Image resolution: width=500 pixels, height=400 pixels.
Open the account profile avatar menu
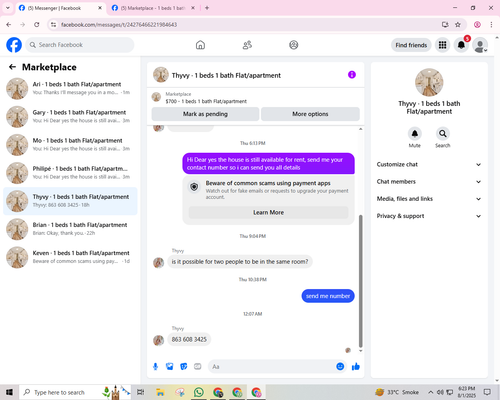tap(480, 45)
